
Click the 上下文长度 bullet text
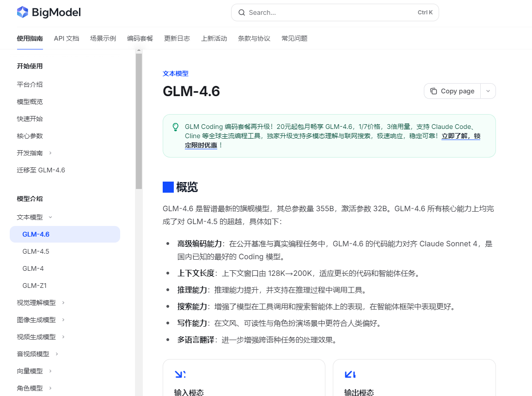pyautogui.click(x=196, y=273)
